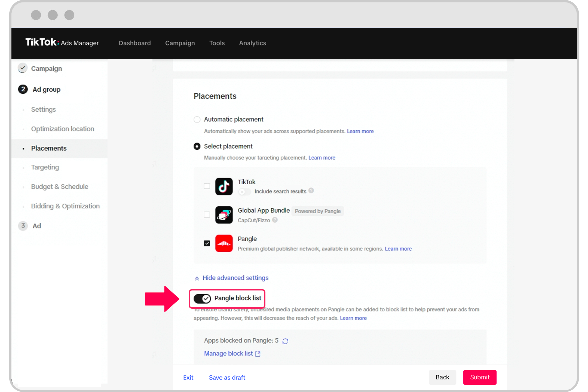
Task: Click the TikTok Ads Manager logo icon
Action: pyautogui.click(x=63, y=43)
